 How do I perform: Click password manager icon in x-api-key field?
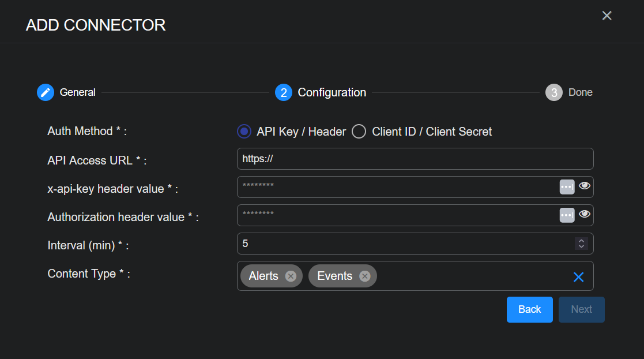coord(567,186)
